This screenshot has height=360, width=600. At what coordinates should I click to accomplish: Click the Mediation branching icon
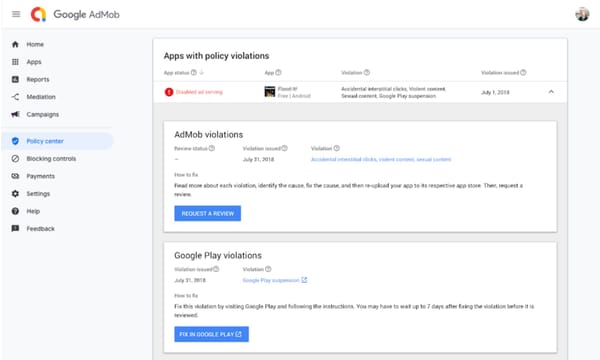click(15, 97)
